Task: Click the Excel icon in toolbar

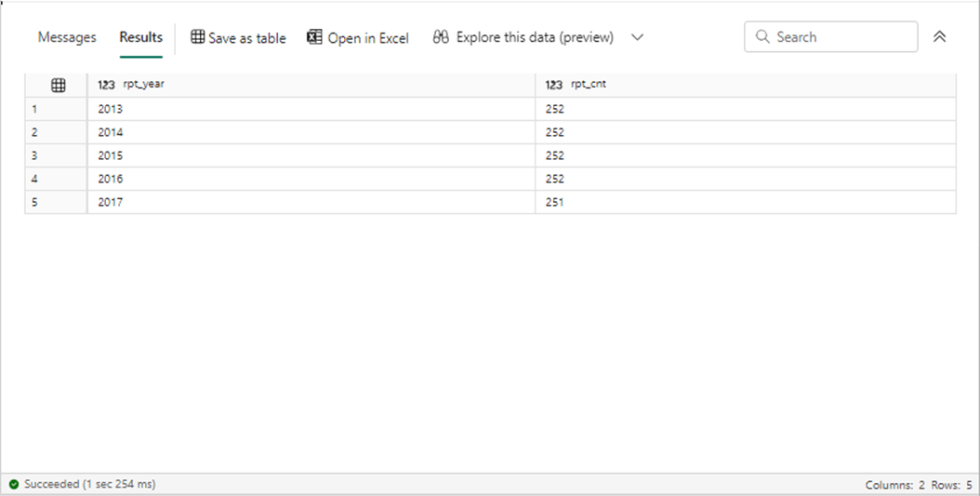Action: pyautogui.click(x=314, y=37)
